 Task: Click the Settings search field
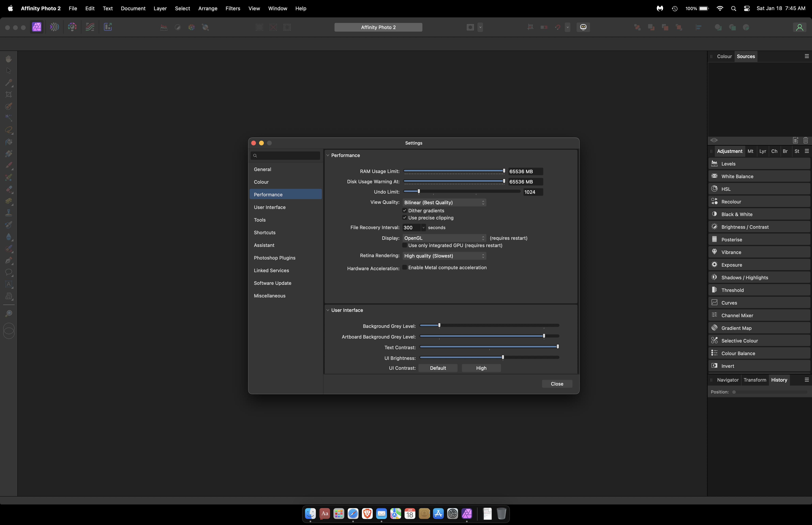click(285, 156)
